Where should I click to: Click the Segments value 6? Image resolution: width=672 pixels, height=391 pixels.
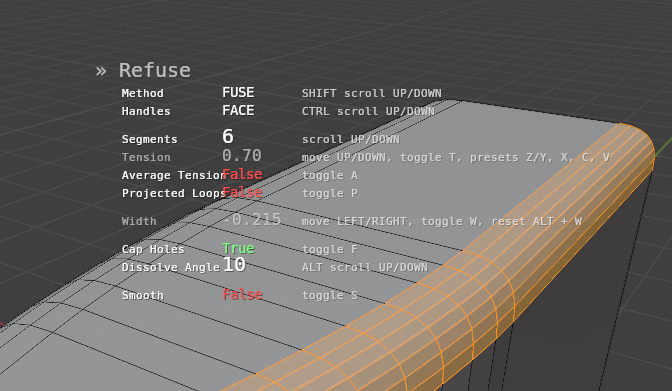228,137
